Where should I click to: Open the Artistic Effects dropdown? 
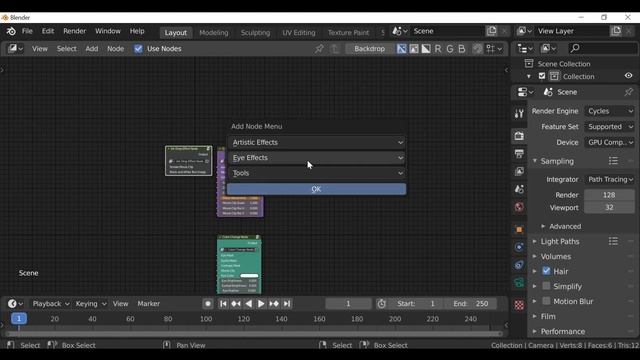(317, 142)
